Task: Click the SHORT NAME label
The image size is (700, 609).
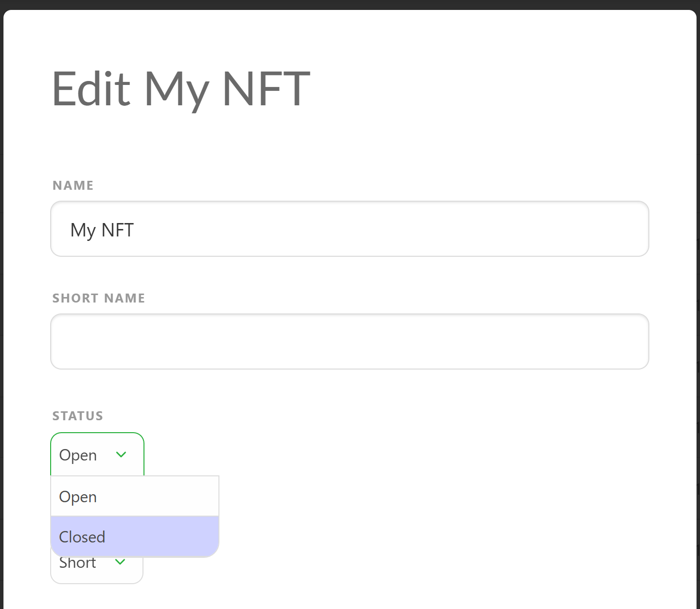Action: [99, 298]
